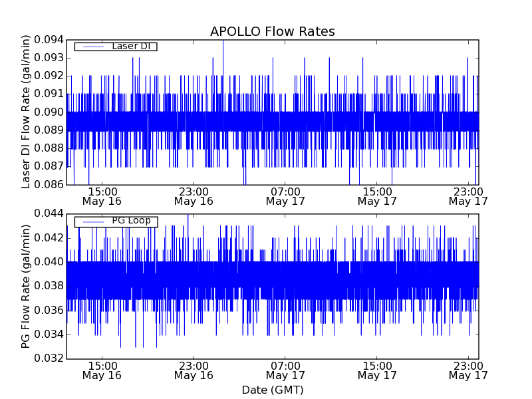The image size is (532, 399).
Task: Click the Date (GMT) x-axis label
Action: tap(272, 390)
